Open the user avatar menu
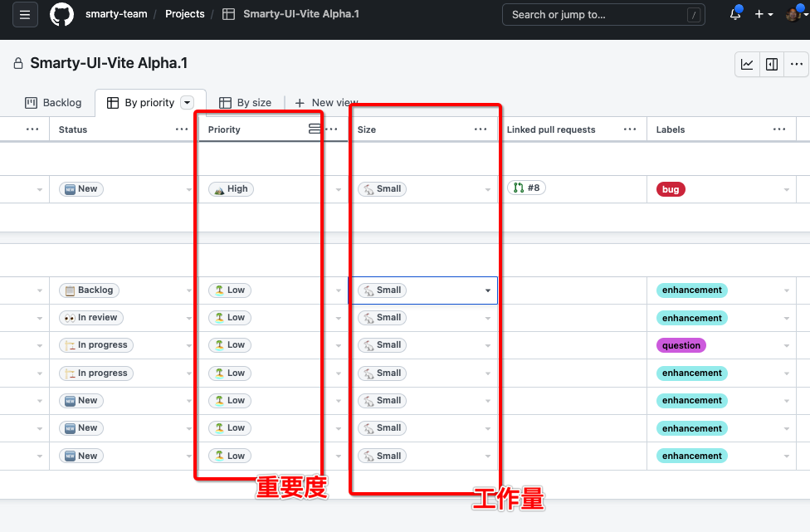 pos(793,15)
